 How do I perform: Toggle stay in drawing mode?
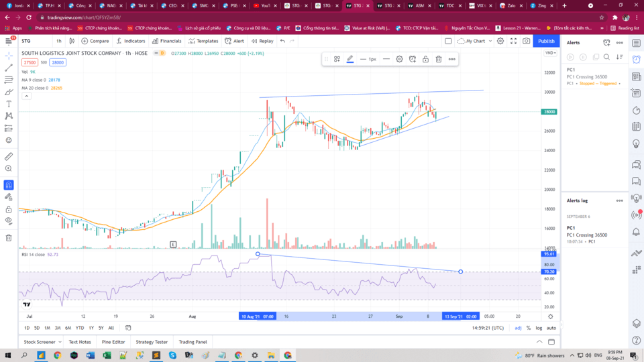(9, 197)
